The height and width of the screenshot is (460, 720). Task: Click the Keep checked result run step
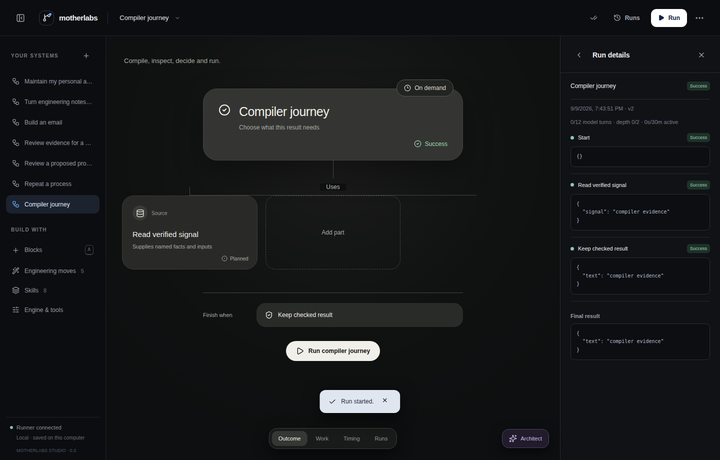coord(640,248)
